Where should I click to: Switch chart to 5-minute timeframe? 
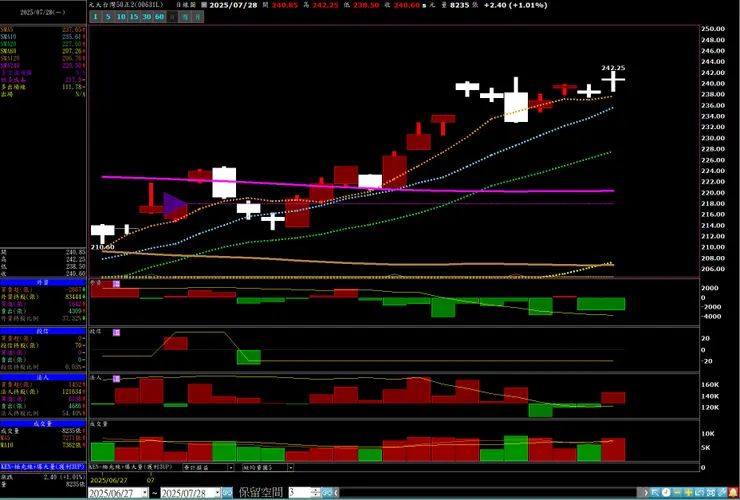[x=108, y=17]
